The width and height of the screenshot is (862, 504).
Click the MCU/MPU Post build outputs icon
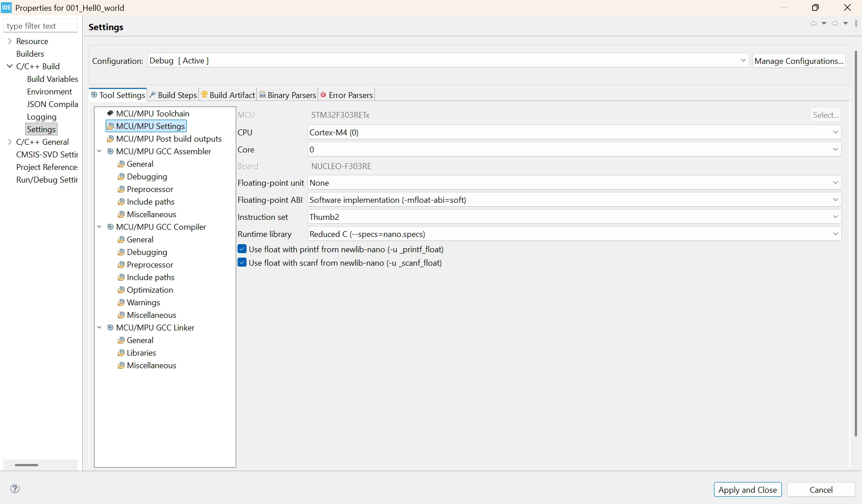point(110,138)
